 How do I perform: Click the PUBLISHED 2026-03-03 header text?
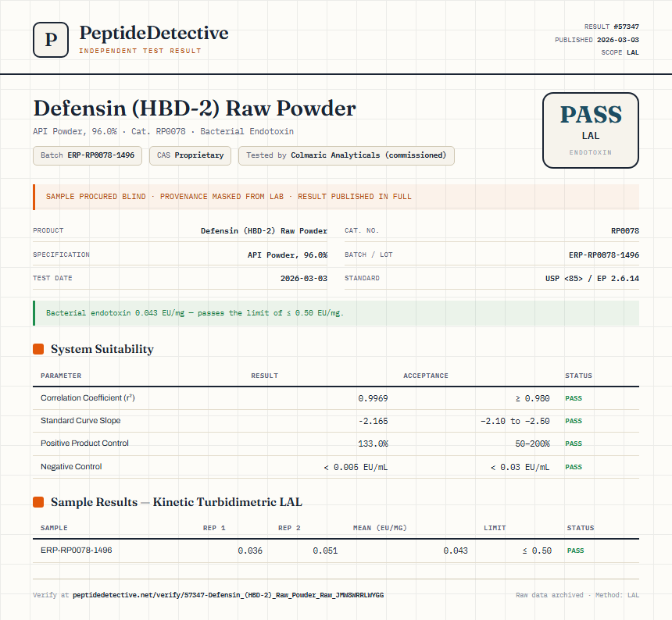coord(597,40)
